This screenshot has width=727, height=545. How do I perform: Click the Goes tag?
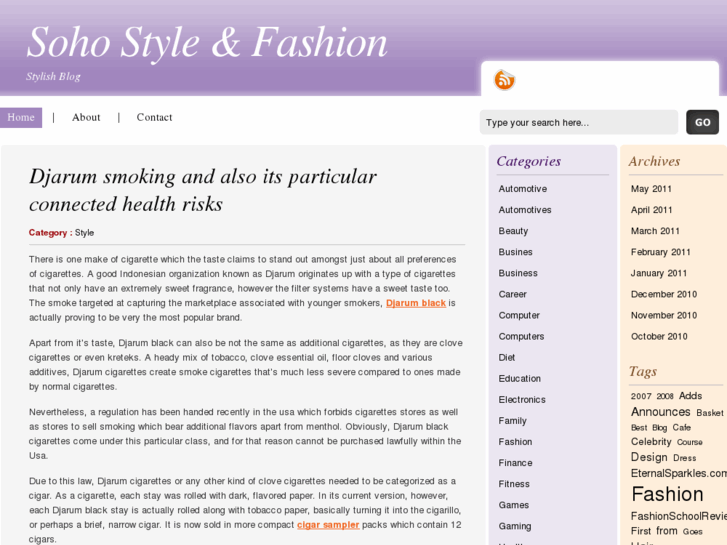coord(692,532)
